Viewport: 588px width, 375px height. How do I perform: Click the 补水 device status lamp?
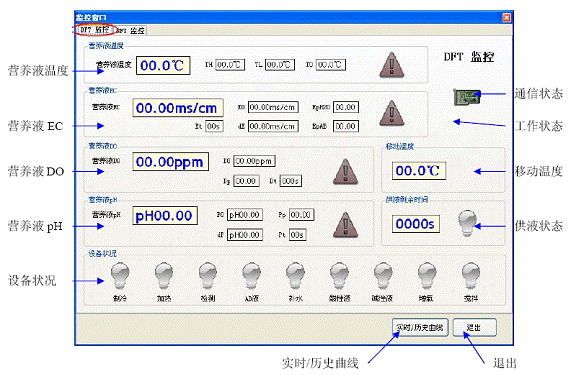pyautogui.click(x=296, y=276)
